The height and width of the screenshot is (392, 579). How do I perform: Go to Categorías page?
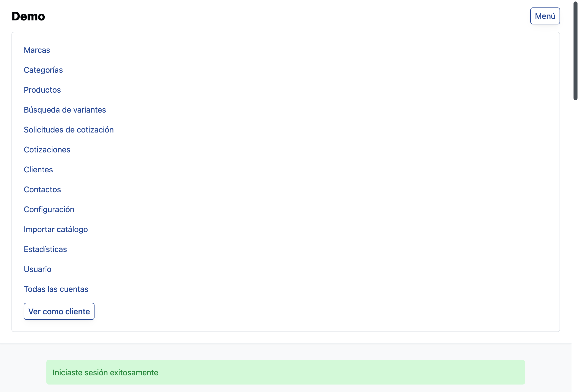(x=43, y=70)
